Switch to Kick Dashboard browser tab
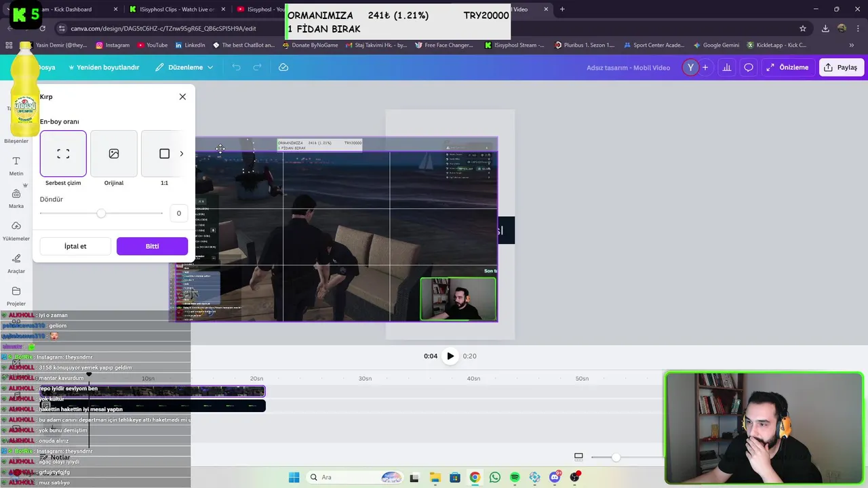The width and height of the screenshot is (868, 488). 75,9
